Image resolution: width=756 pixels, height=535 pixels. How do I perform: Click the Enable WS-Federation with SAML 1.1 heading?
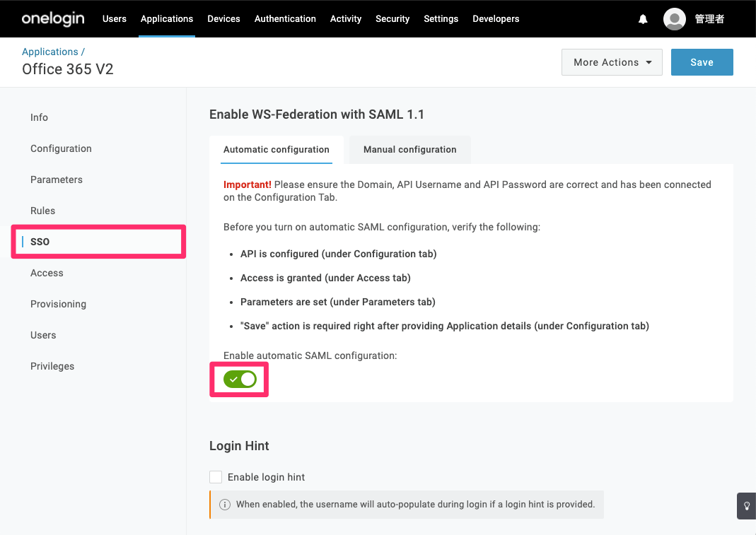tap(317, 114)
